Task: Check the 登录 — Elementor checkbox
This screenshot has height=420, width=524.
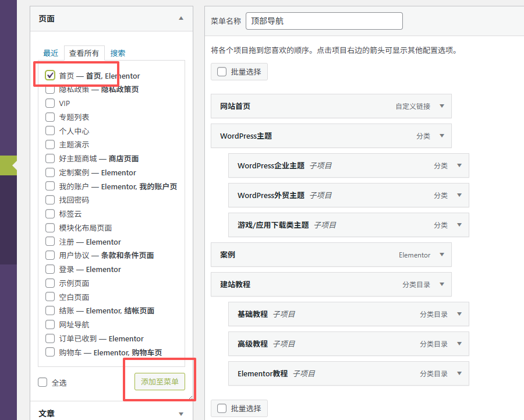Action: coord(50,269)
